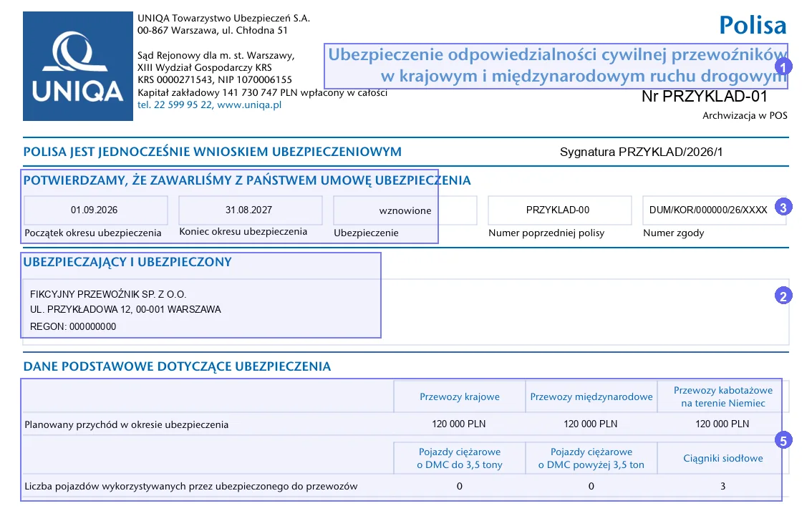Click the 'Polisa' document title
Viewport: 812px width, 521px height.
point(753,25)
